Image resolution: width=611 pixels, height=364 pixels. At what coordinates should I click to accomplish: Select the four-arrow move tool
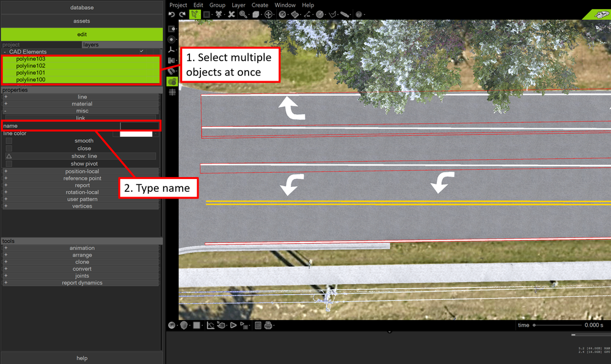(268, 15)
